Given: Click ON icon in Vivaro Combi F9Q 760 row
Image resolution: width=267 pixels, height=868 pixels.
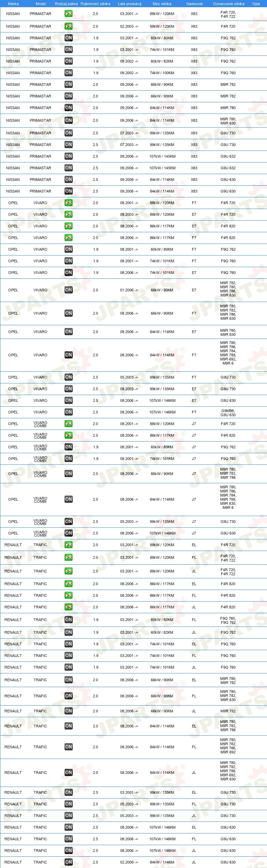Looking at the screenshot, I should point(69,459).
